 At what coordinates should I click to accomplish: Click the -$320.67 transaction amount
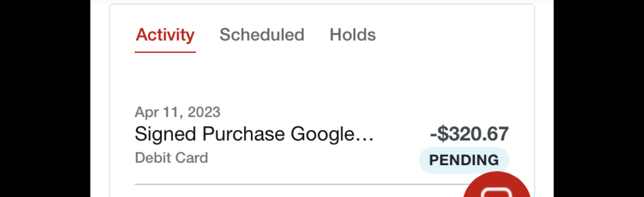469,134
